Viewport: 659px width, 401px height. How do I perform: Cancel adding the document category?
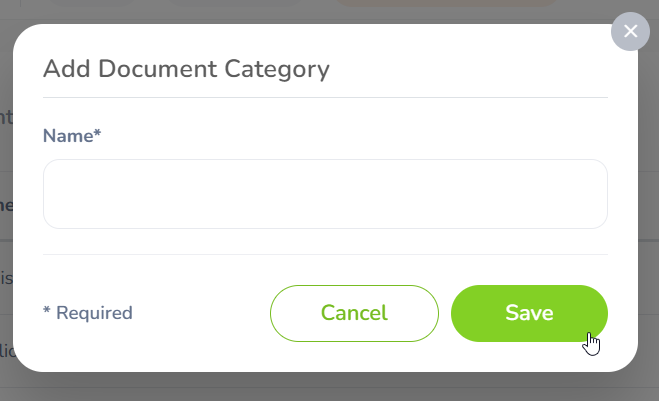point(354,313)
